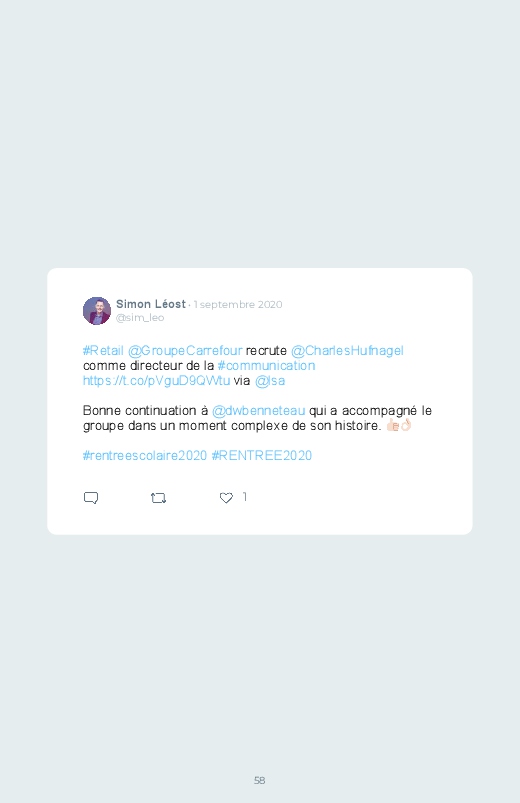The image size is (520, 803).
Task: Click the OK hand emoji
Action: coord(406,425)
